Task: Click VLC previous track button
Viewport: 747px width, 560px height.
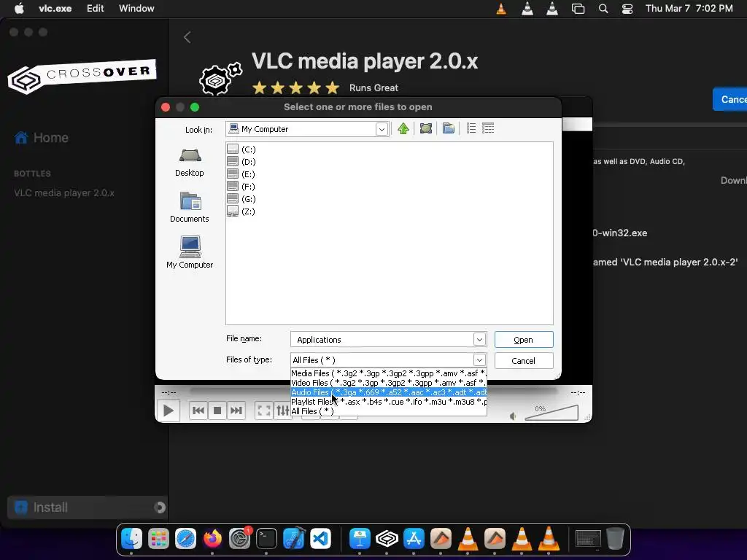Action: [198, 411]
